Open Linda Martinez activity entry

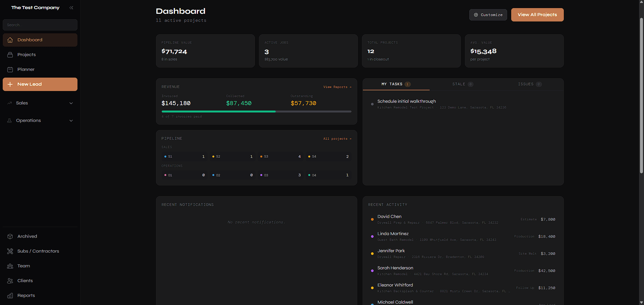(x=463, y=236)
